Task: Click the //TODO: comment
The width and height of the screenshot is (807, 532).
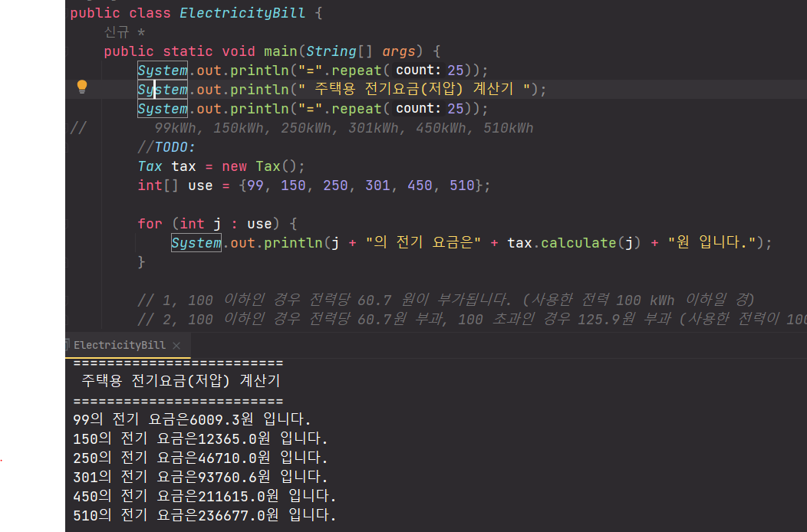Action: pyautogui.click(x=166, y=148)
